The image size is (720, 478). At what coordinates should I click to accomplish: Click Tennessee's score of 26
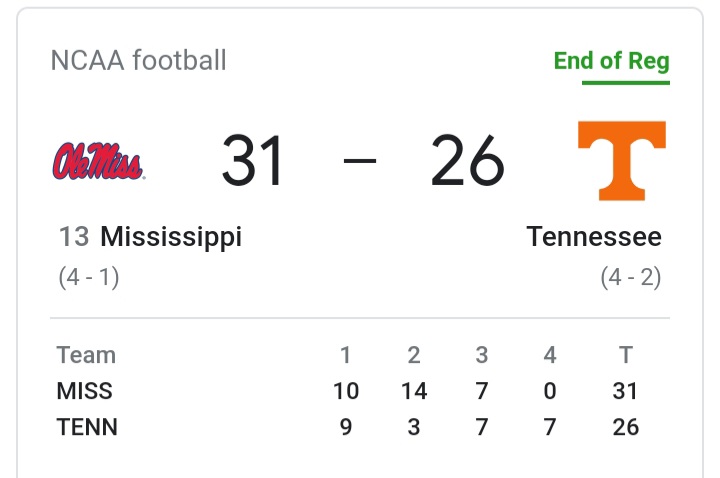(x=467, y=161)
